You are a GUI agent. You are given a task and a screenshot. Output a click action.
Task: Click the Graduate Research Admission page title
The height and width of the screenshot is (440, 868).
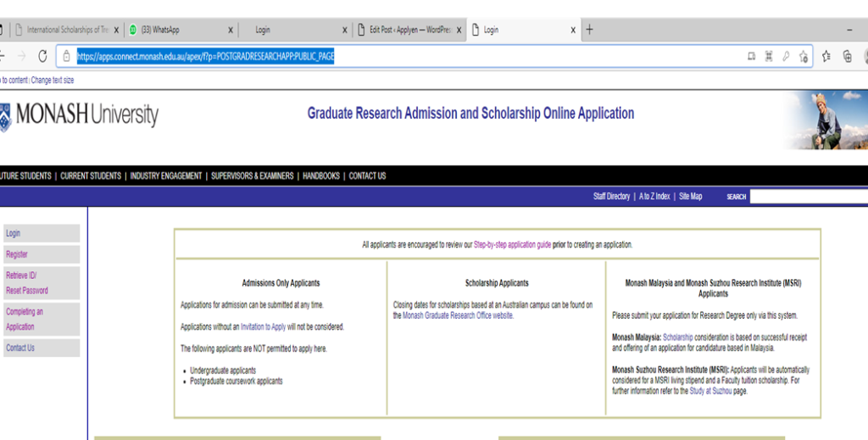[x=470, y=114]
